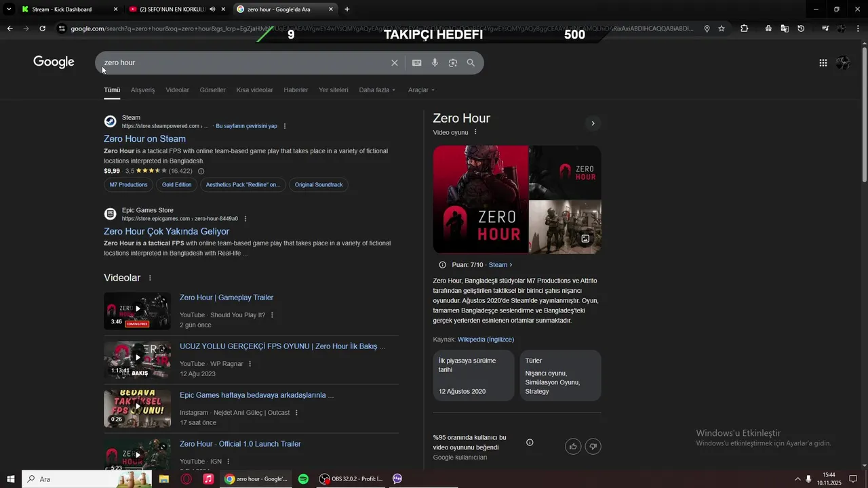Viewport: 868px width, 488px height.
Task: Open Epic Games haftaya bedavaya video link
Action: (x=256, y=395)
